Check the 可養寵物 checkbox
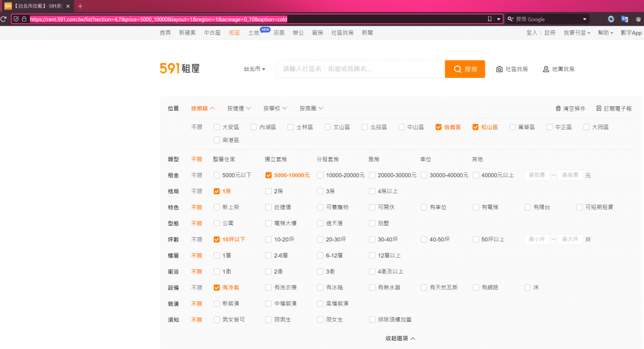The height and width of the screenshot is (349, 644). click(320, 208)
